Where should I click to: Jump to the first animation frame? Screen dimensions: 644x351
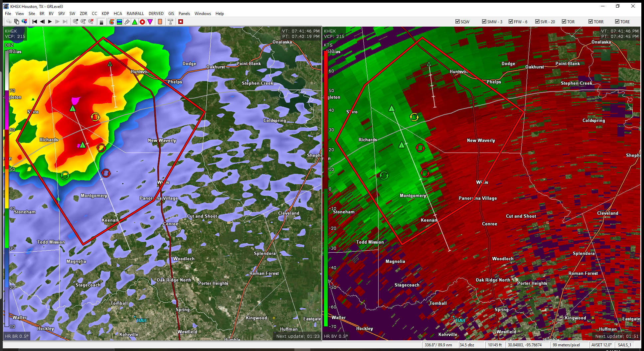pos(35,22)
